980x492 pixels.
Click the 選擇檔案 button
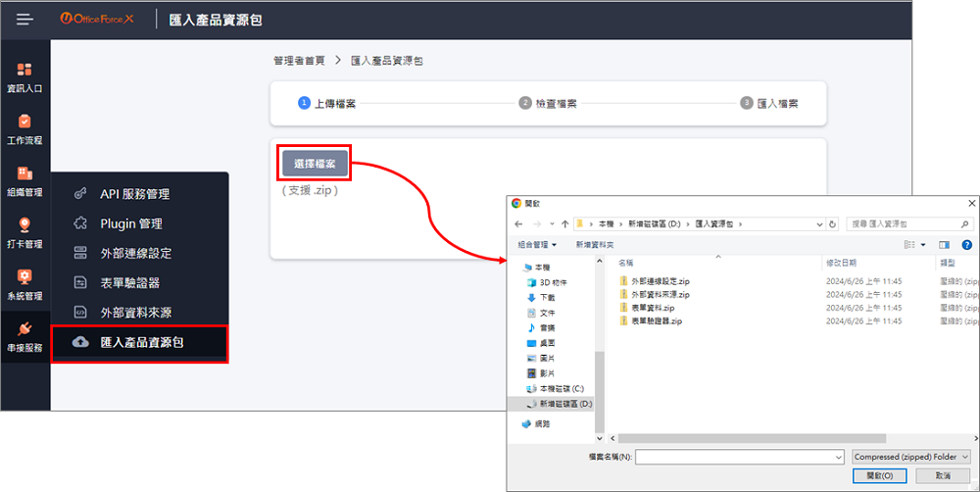tap(315, 163)
